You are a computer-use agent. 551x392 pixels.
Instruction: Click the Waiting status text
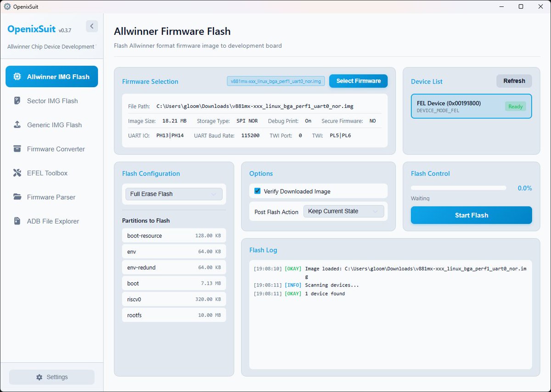(420, 198)
